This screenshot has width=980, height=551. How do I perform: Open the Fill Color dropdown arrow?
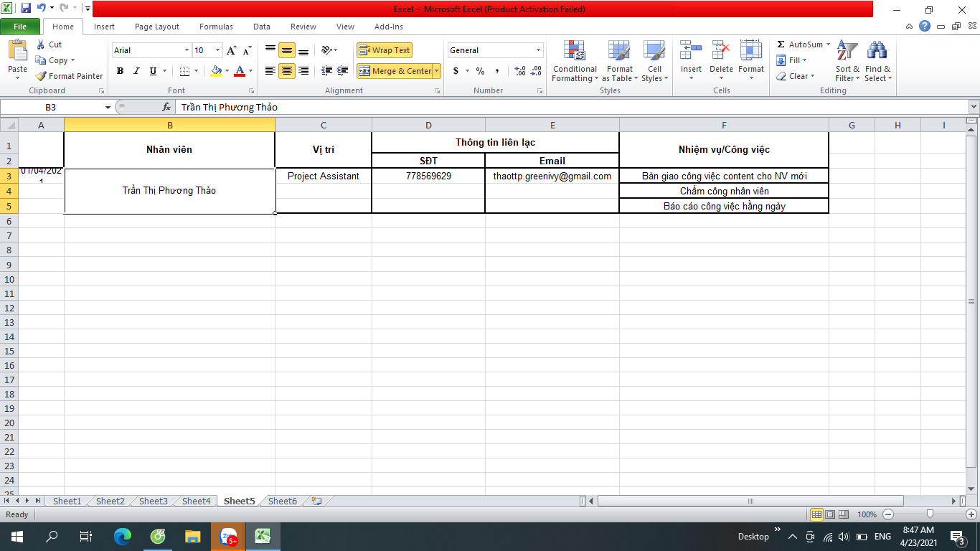(x=227, y=71)
